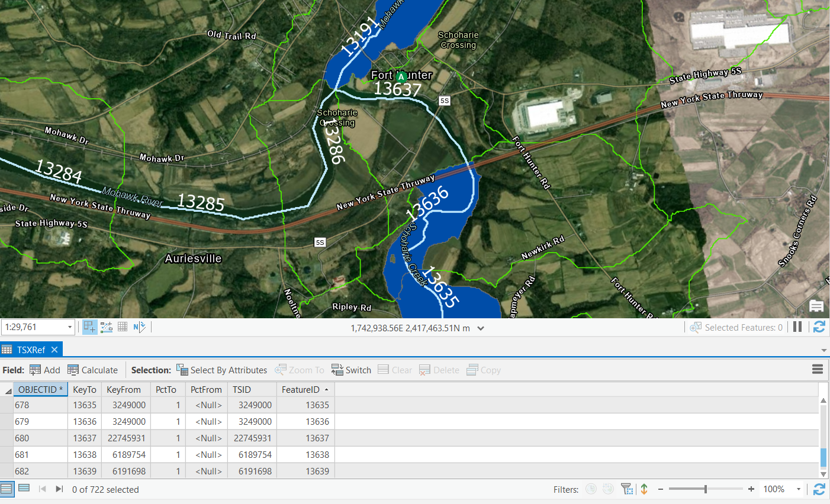Click the dynamic constraints icon
The width and height of the screenshot is (830, 504).
[107, 327]
